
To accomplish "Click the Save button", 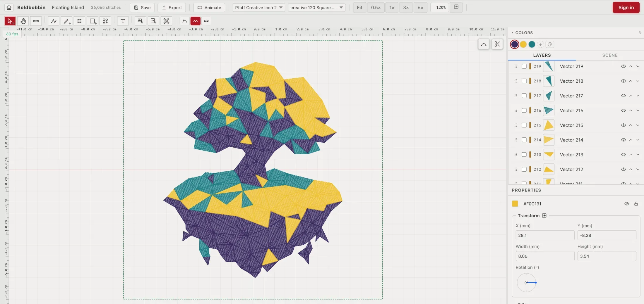I will (142, 8).
